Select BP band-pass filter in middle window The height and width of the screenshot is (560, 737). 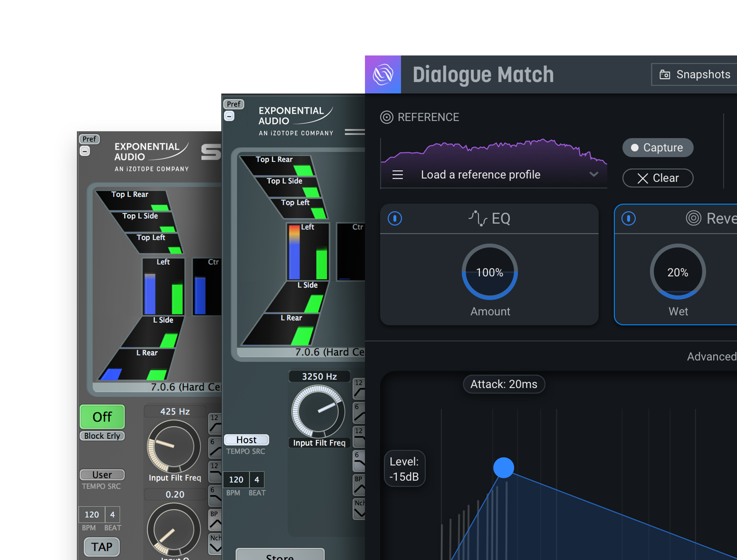359,485
